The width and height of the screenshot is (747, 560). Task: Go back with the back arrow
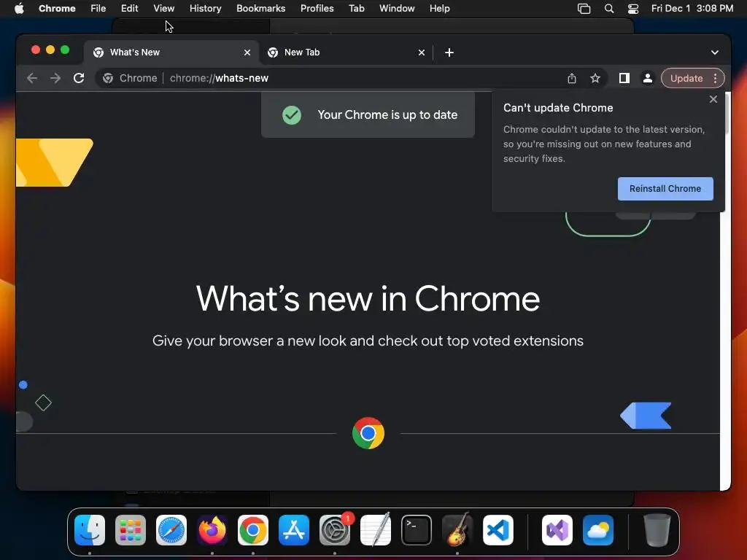tap(32, 78)
